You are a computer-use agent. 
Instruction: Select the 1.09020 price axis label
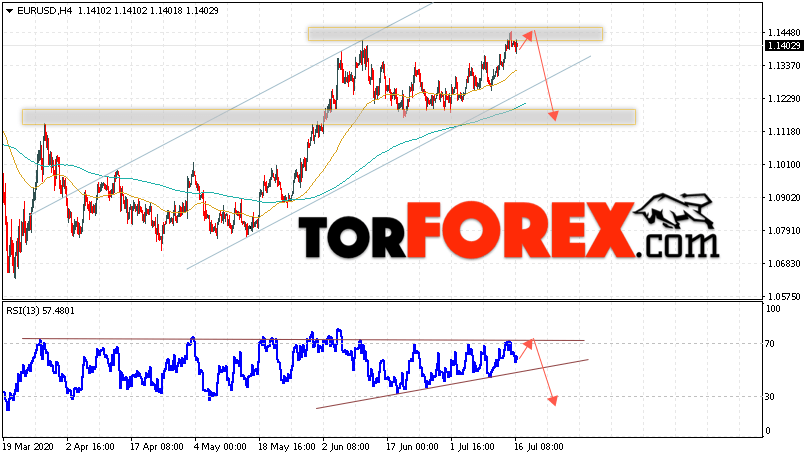(784, 198)
